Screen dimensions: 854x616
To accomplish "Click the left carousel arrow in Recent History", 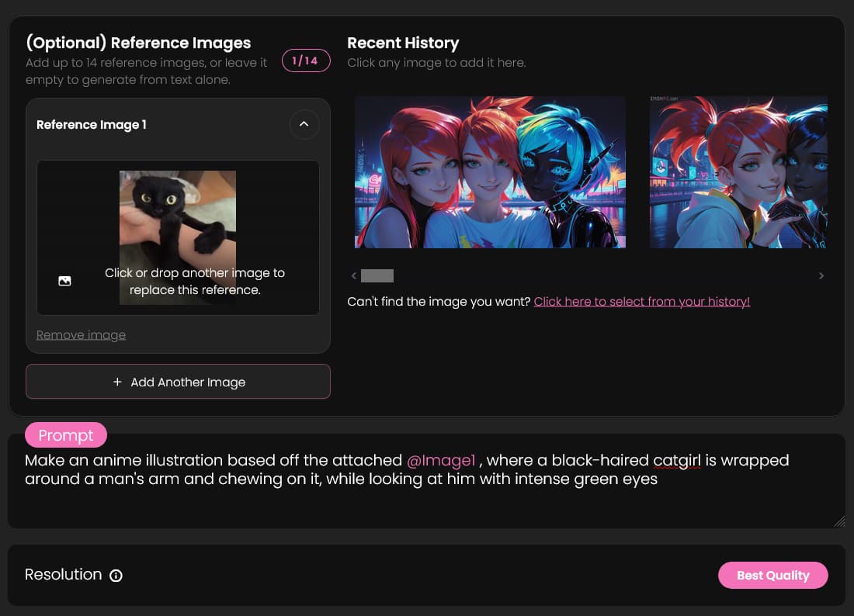I will [353, 275].
